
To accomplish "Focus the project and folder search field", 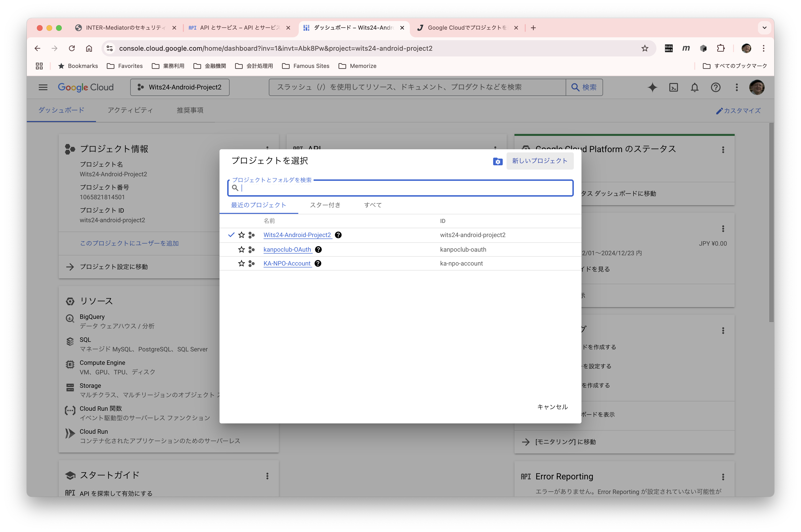I will 400,188.
